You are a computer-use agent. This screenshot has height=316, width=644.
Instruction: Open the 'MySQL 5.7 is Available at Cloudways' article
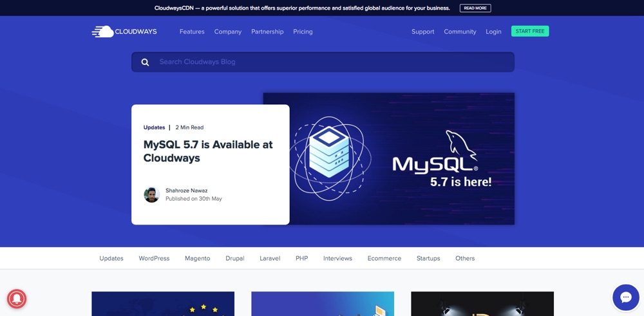coord(208,151)
